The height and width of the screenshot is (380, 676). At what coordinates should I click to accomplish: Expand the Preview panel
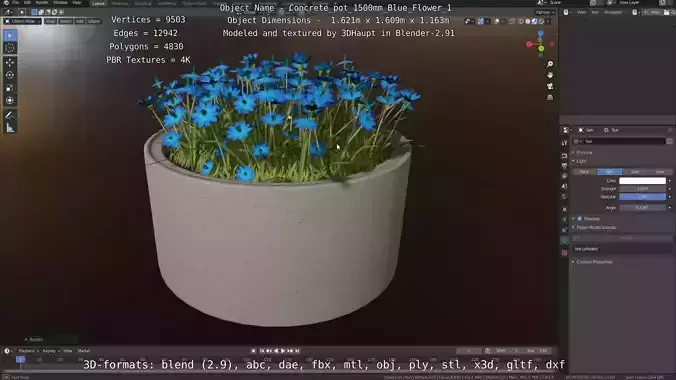tap(584, 153)
